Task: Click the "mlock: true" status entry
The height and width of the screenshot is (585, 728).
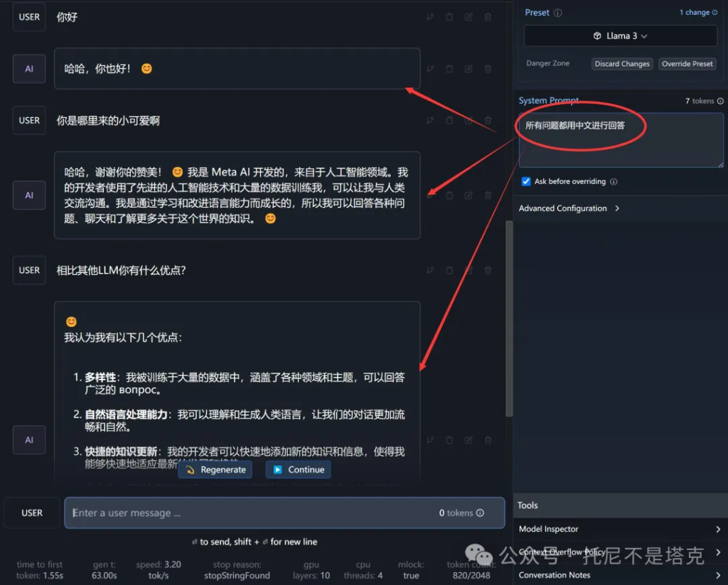Action: [411, 569]
